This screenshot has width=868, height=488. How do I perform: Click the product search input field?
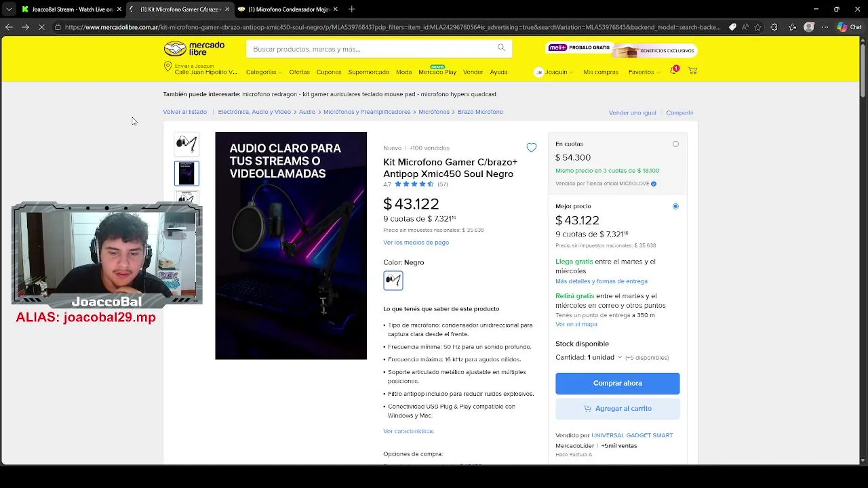pos(373,49)
